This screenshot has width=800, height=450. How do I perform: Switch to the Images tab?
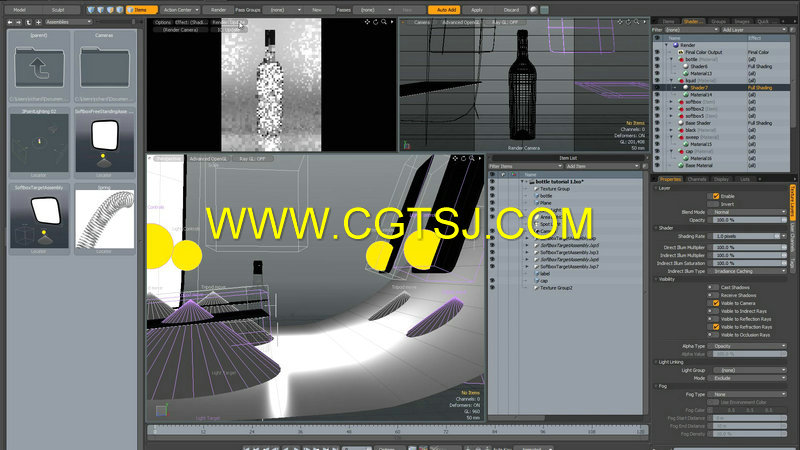pos(742,21)
